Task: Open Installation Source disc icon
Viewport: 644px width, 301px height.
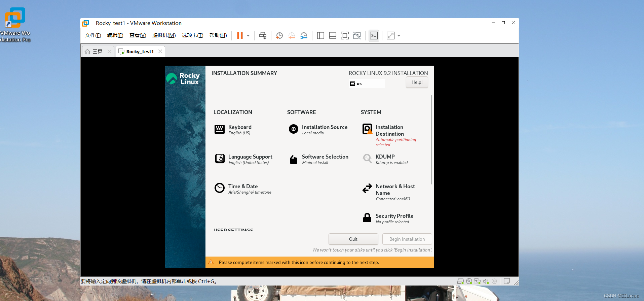Action: 294,129
